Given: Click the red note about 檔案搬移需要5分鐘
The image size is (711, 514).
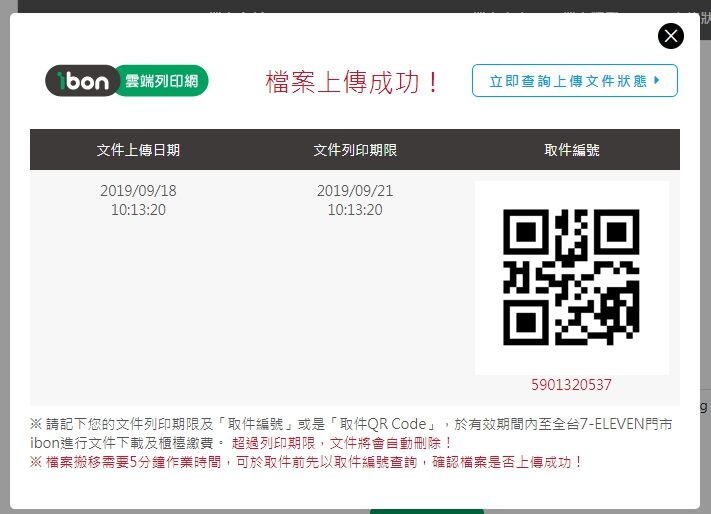Looking at the screenshot, I should tap(306, 462).
